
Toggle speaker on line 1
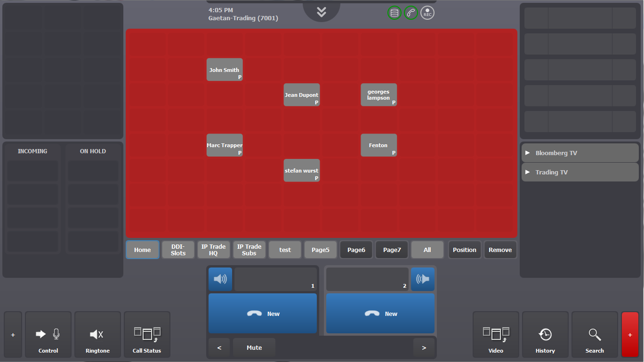click(x=220, y=279)
